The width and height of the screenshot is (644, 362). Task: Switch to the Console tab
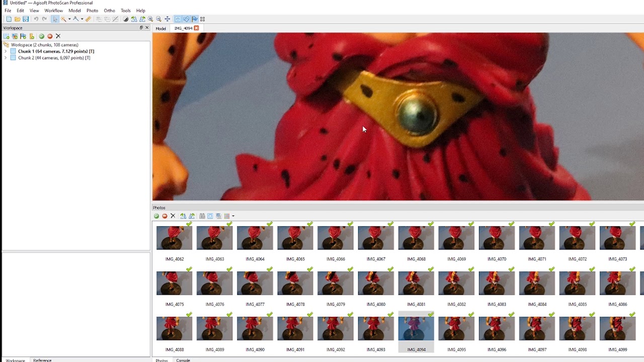coord(183,360)
